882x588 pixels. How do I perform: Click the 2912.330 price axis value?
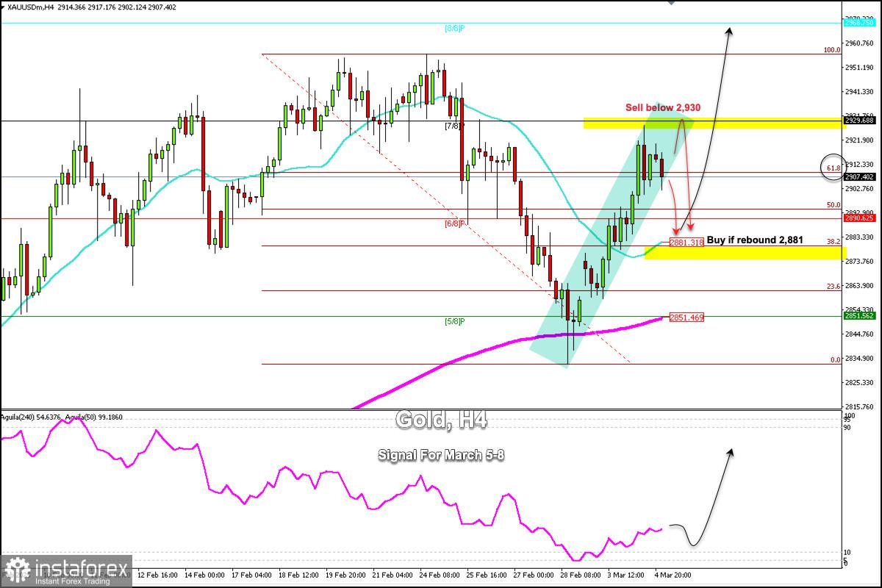coord(859,164)
